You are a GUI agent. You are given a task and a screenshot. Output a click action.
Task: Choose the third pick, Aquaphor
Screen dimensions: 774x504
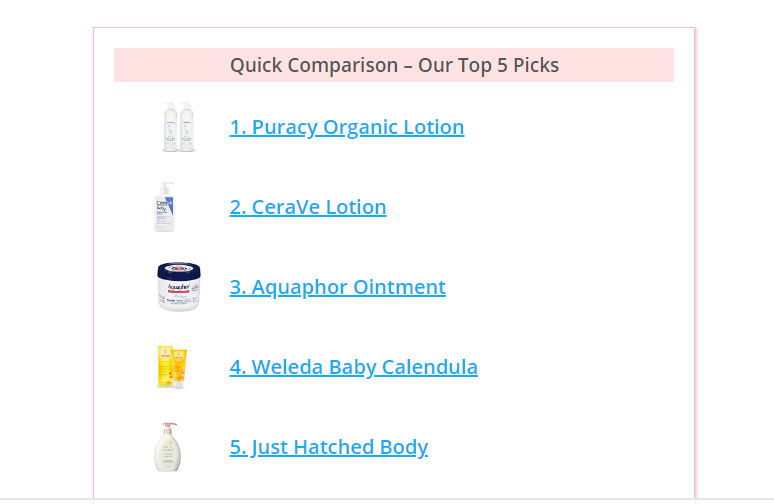point(338,287)
